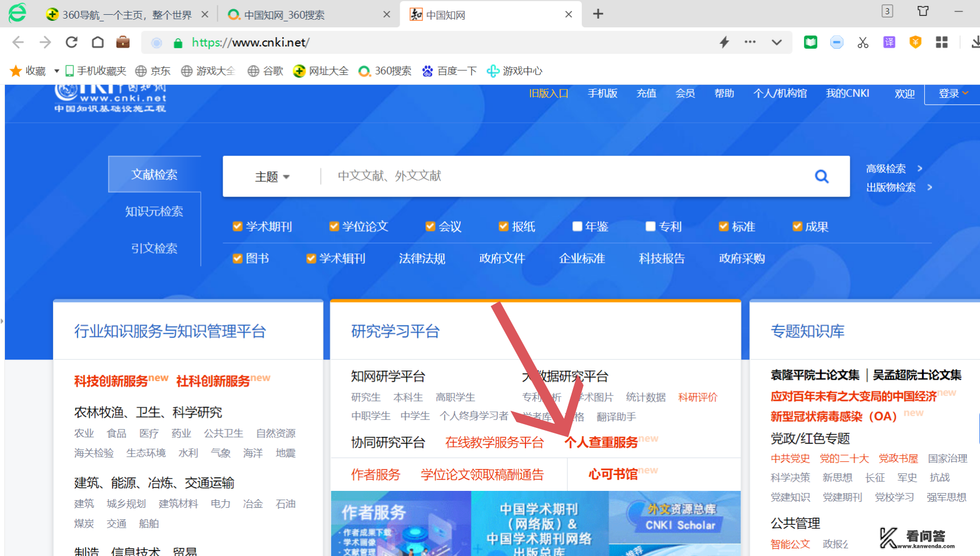Open 游戏中心 bookmark
The height and width of the screenshot is (556, 980).
515,71
